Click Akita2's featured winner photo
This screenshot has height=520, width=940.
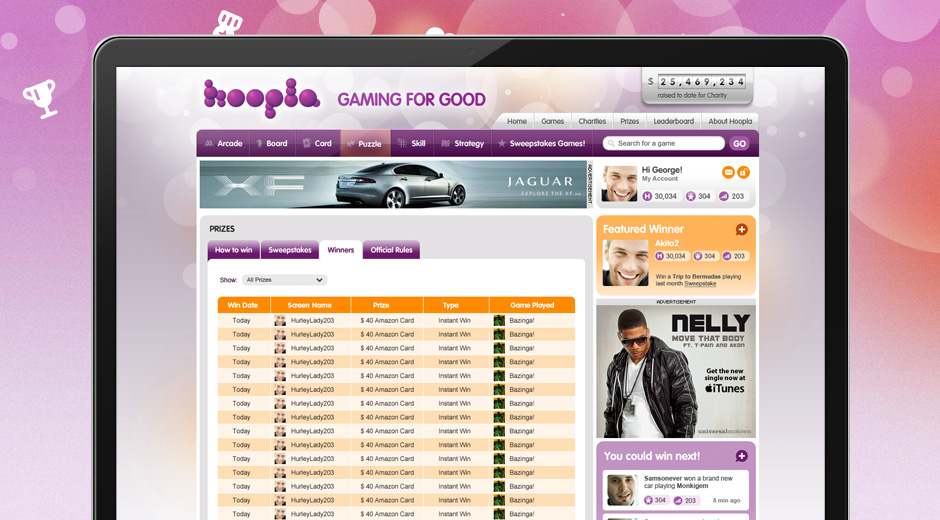(625, 263)
